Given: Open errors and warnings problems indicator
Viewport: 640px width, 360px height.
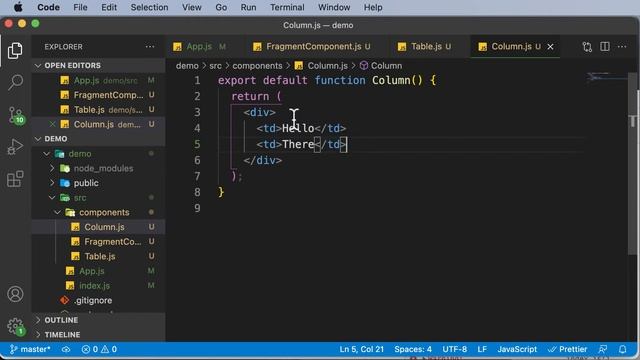Looking at the screenshot, I should point(99,349).
